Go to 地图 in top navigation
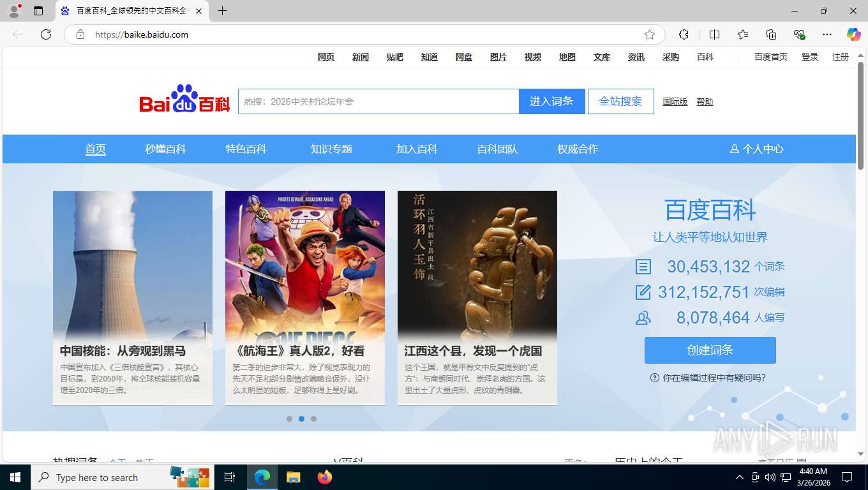This screenshot has height=490, width=868. pos(567,57)
